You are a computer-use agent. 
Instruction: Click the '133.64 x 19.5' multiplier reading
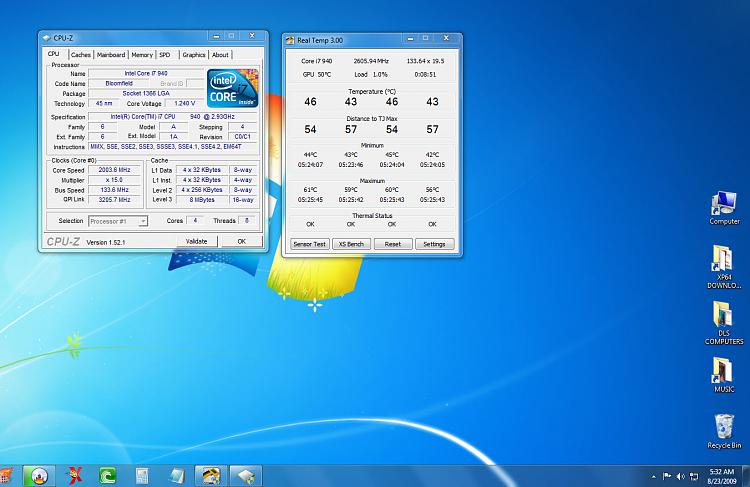pyautogui.click(x=425, y=61)
